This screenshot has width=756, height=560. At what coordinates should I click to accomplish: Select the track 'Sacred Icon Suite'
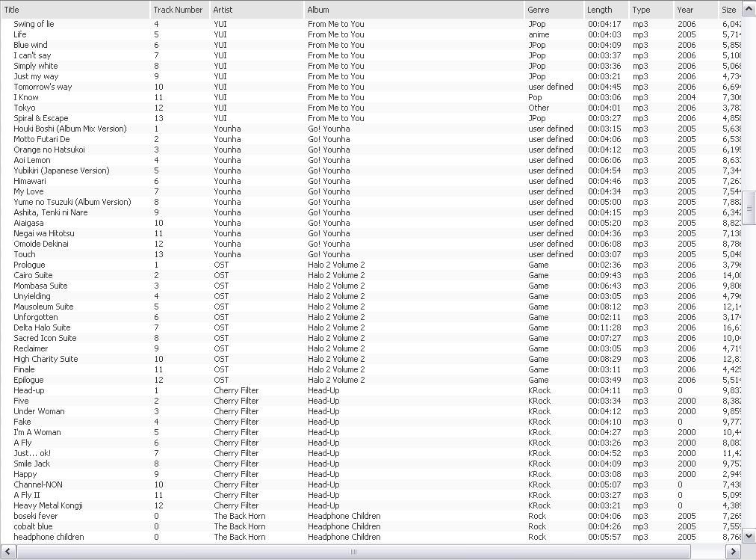(x=45, y=338)
